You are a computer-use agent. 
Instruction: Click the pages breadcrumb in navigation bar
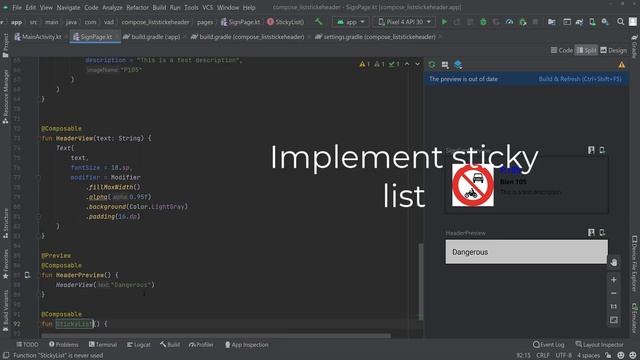(x=205, y=22)
